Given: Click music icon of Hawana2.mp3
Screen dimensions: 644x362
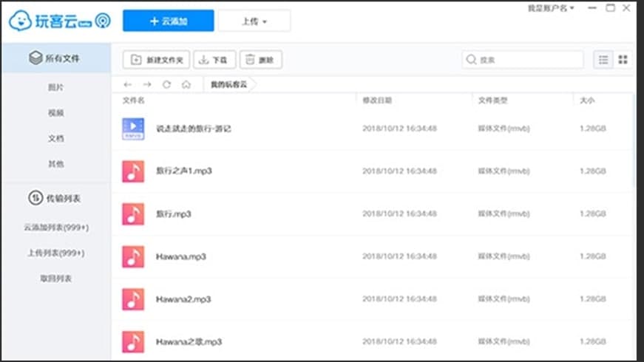Looking at the screenshot, I should tap(133, 299).
